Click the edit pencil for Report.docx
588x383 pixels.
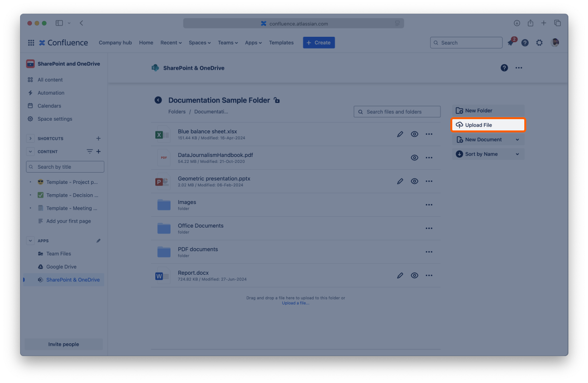coord(400,276)
